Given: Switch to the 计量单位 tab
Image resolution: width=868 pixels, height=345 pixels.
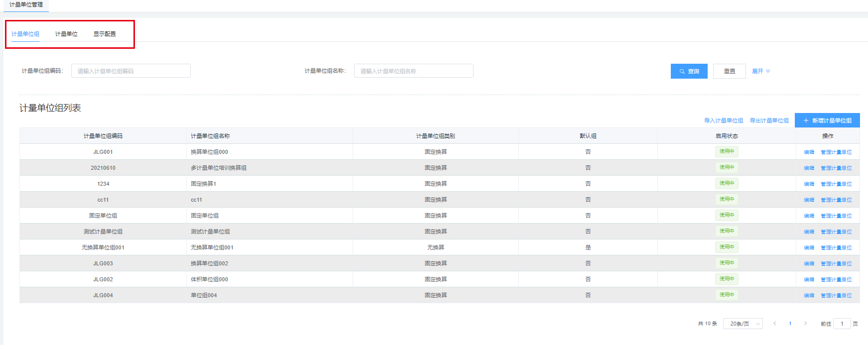Looking at the screenshot, I should pos(66,34).
